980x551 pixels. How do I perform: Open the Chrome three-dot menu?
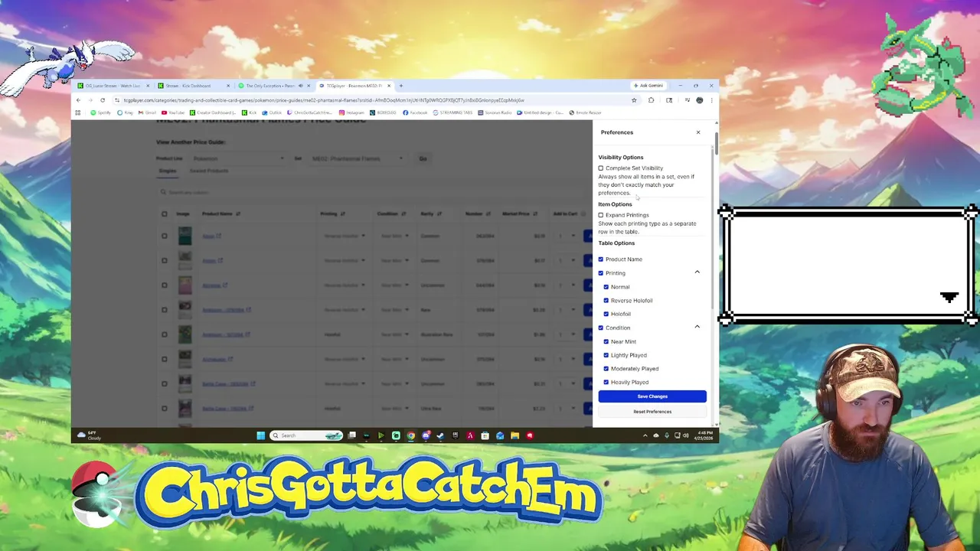711,100
